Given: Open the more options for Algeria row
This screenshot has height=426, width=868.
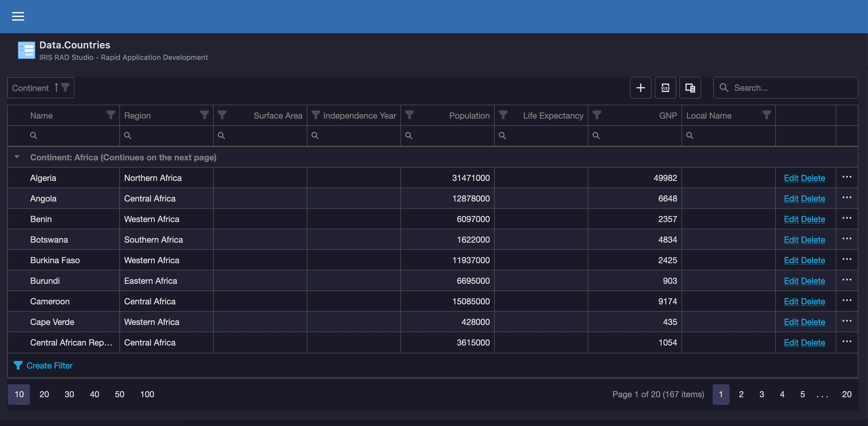Looking at the screenshot, I should pyautogui.click(x=847, y=177).
